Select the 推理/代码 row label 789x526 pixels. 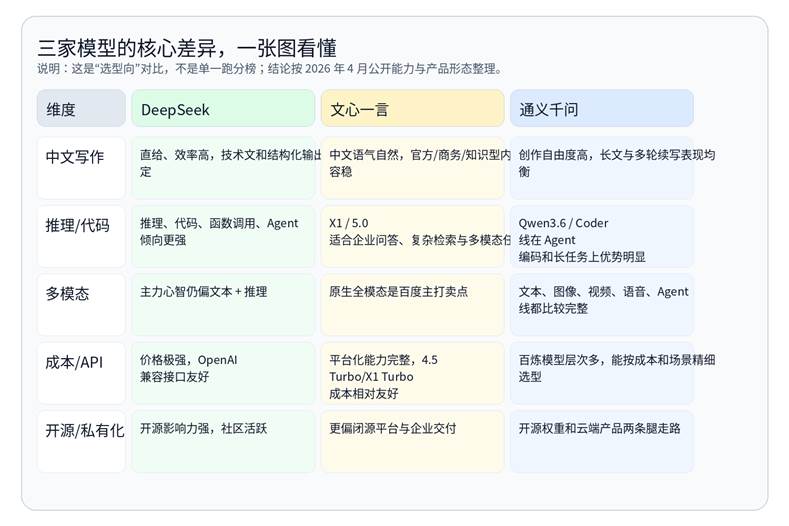tap(81, 236)
